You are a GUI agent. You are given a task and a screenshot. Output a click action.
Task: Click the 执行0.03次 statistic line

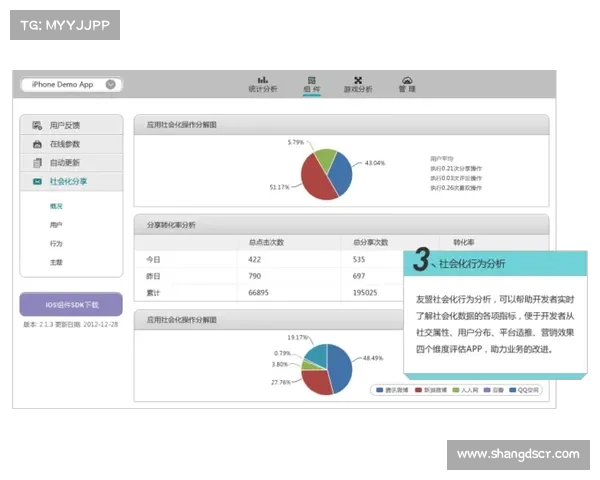pos(456,178)
